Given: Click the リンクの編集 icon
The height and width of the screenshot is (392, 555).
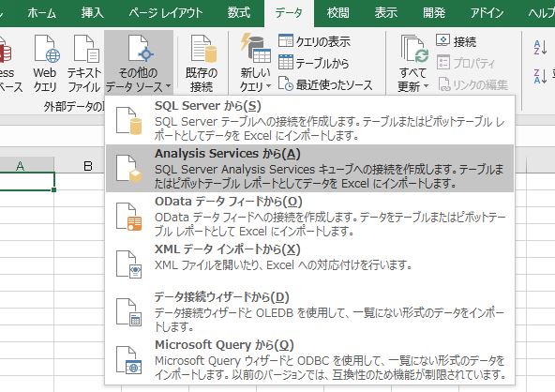Looking at the screenshot, I should pyautogui.click(x=444, y=84).
